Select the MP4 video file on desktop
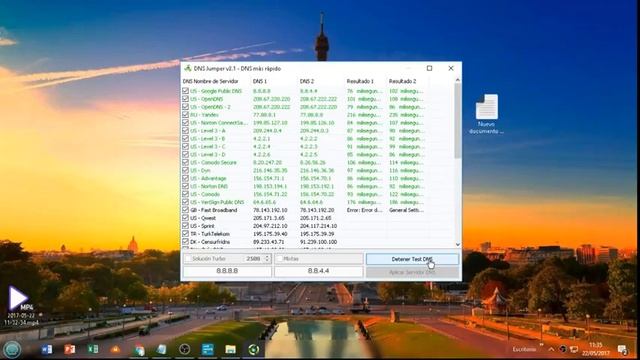Screen dimensions: 640x360 [x=21, y=306]
